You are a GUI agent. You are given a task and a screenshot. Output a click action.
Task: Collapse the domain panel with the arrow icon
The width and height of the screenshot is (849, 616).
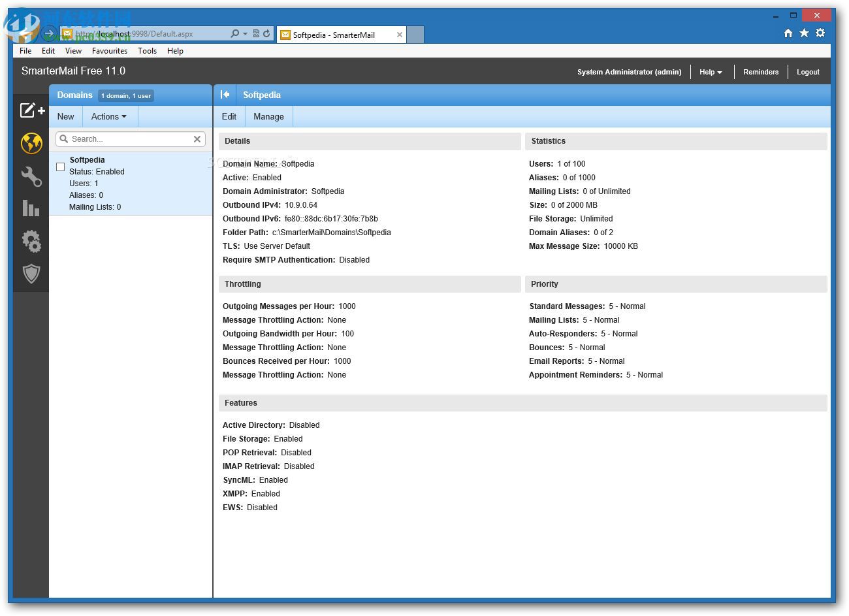225,95
